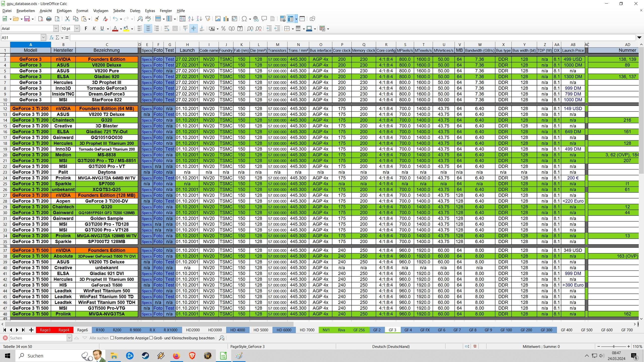This screenshot has width=644, height=362.
Task: Toggle align right
Action: [x=156, y=29]
